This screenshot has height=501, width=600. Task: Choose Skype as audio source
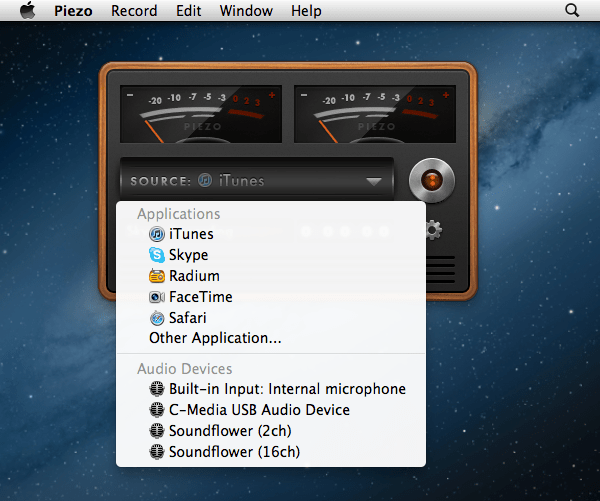271,255
